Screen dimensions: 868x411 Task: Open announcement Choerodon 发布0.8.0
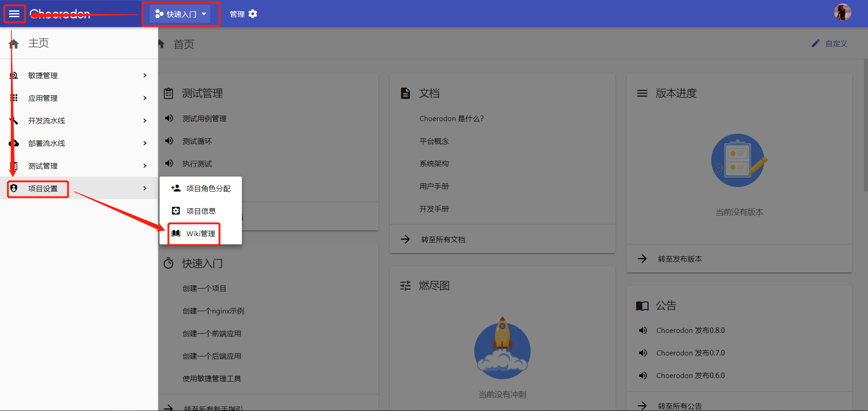[x=690, y=330]
